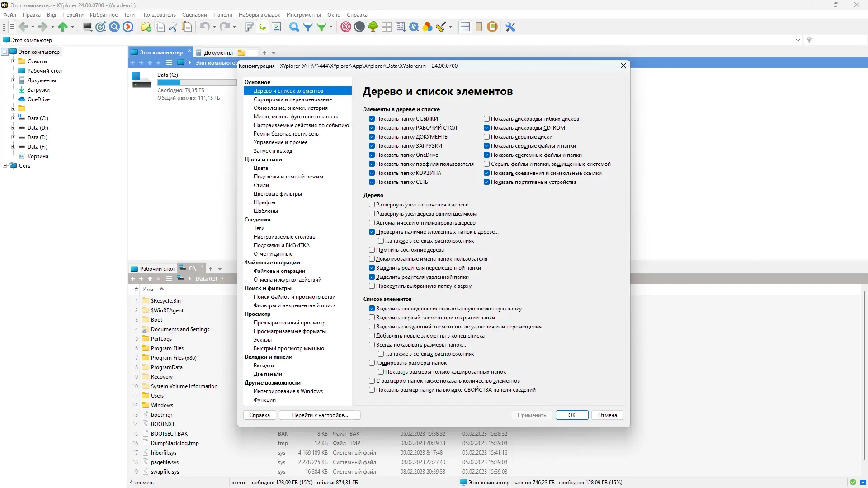Click the green tree toolbar icon
The width and height of the screenshot is (868, 488).
coord(373,27)
